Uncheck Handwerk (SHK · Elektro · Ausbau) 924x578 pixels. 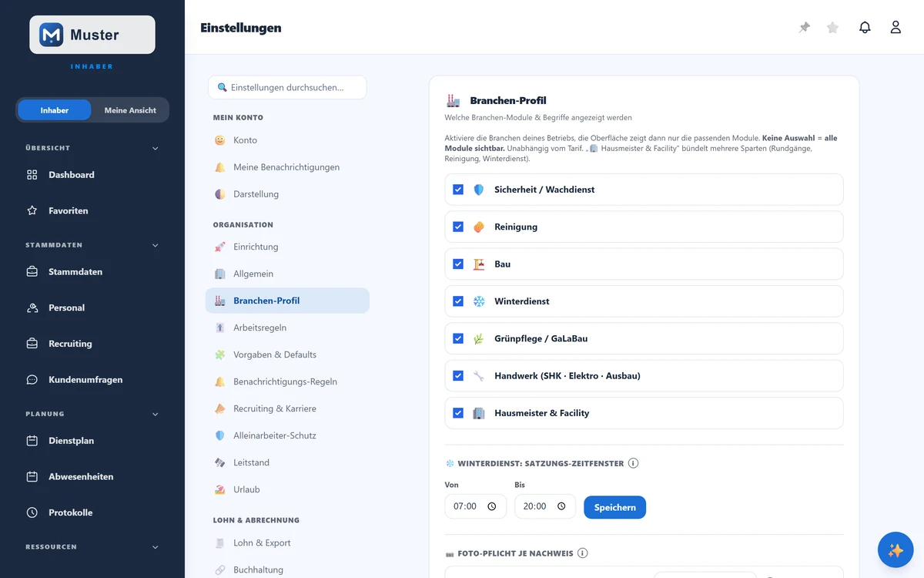tap(458, 376)
